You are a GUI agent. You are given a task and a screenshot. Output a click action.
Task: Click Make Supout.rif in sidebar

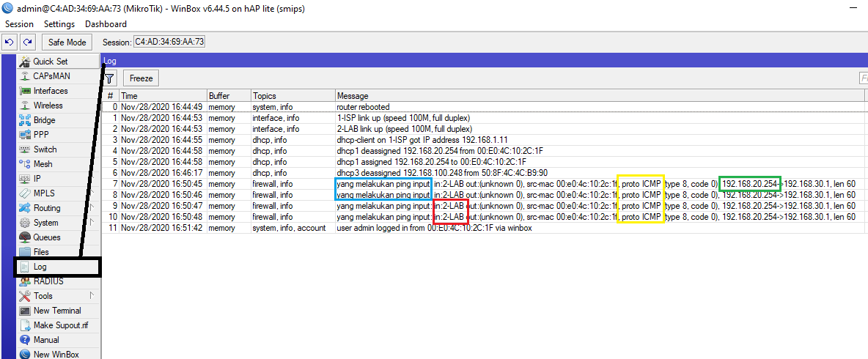point(59,325)
